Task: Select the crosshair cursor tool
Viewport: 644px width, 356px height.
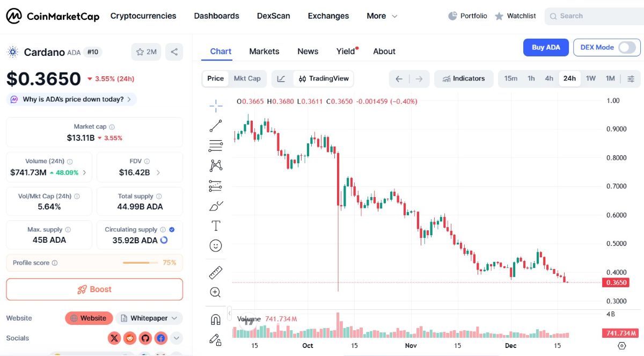Action: pos(216,106)
